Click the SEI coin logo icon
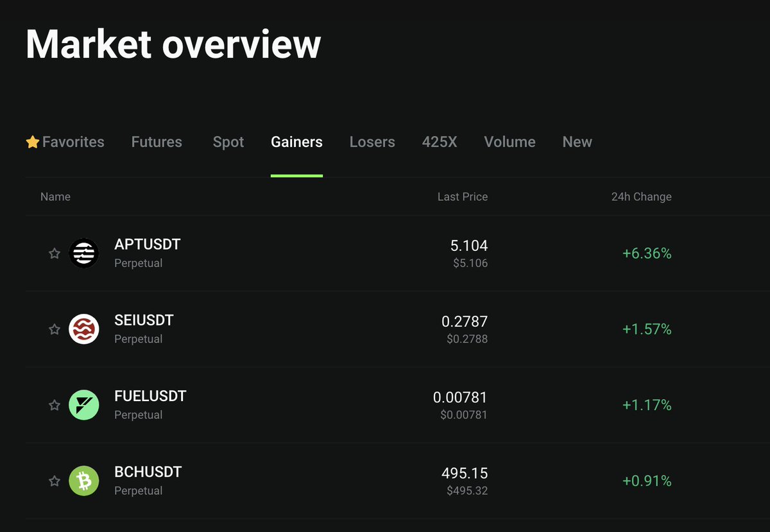770x532 pixels. coord(83,329)
